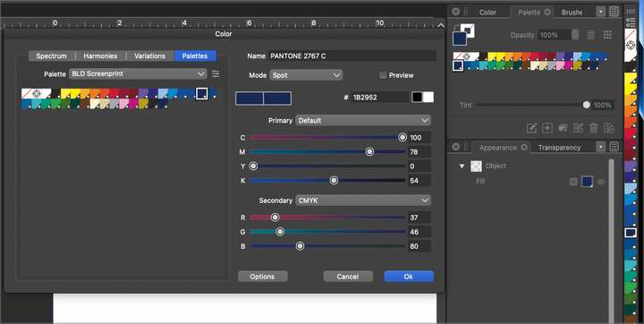Open the Primary dropdown set to Default
644x324 pixels.
click(363, 121)
